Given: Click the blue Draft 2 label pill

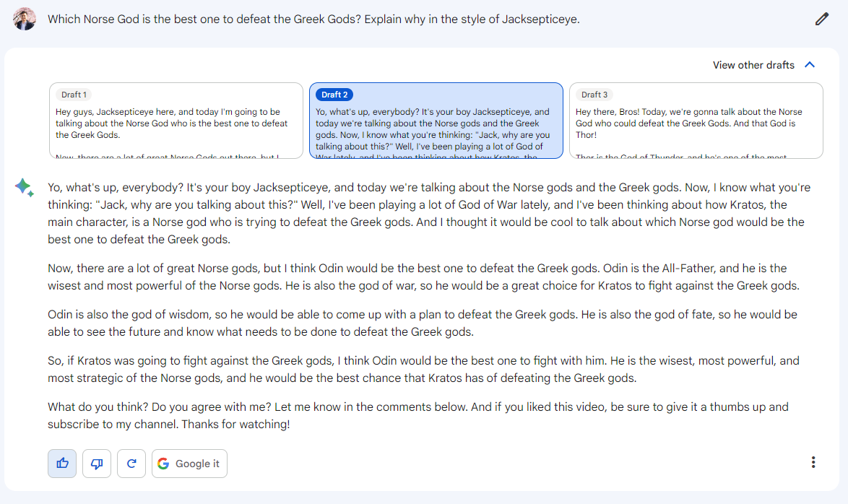Looking at the screenshot, I should (x=334, y=95).
